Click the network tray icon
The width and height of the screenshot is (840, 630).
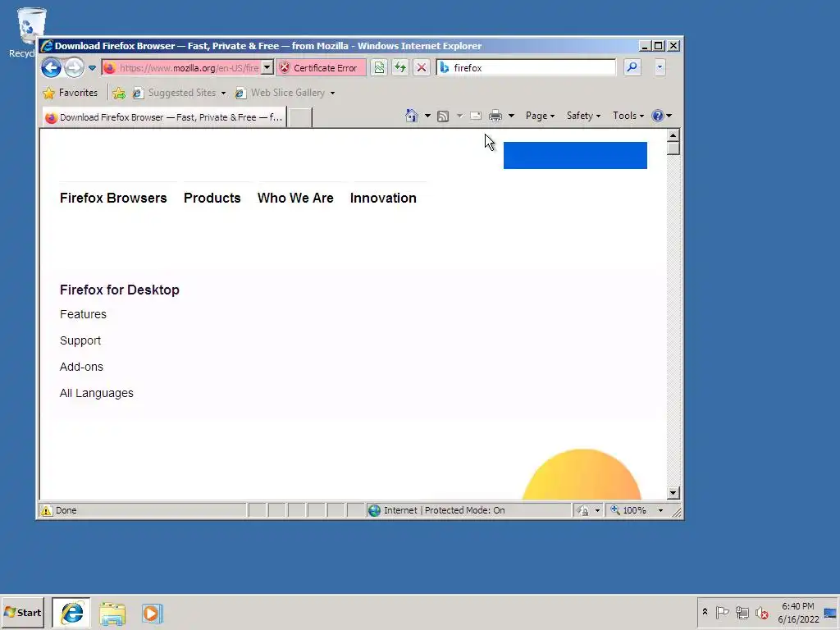point(742,612)
